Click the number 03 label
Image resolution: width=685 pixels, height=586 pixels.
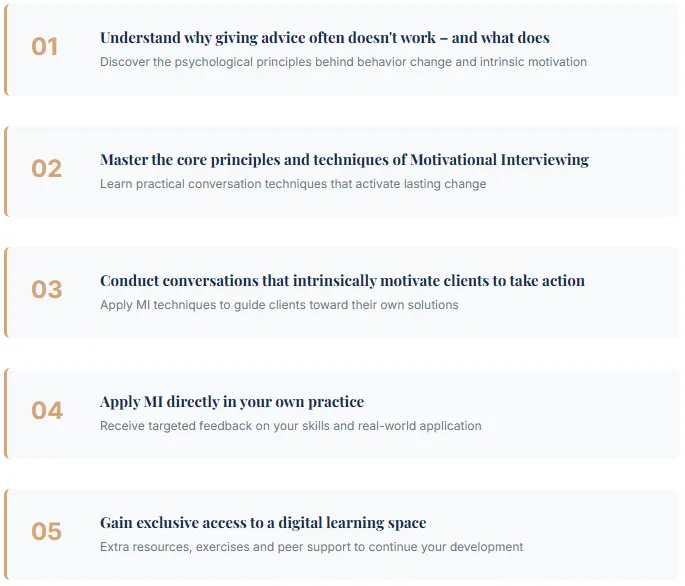coord(46,290)
